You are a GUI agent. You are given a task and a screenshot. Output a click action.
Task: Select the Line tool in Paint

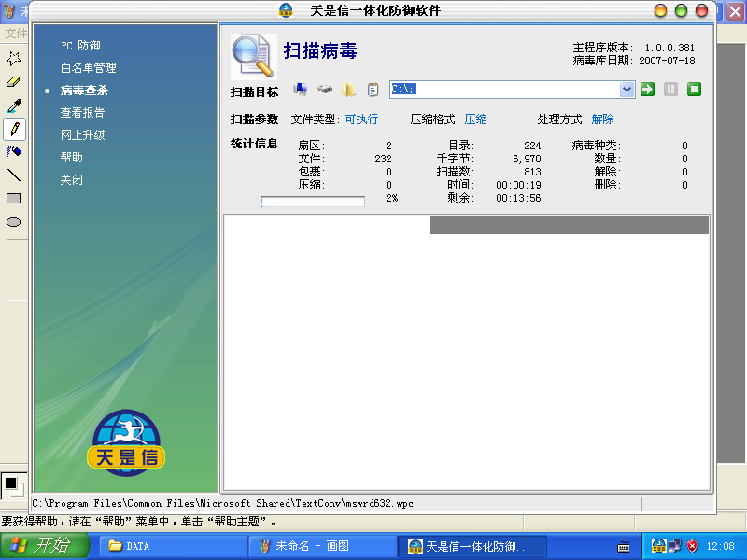[14, 175]
